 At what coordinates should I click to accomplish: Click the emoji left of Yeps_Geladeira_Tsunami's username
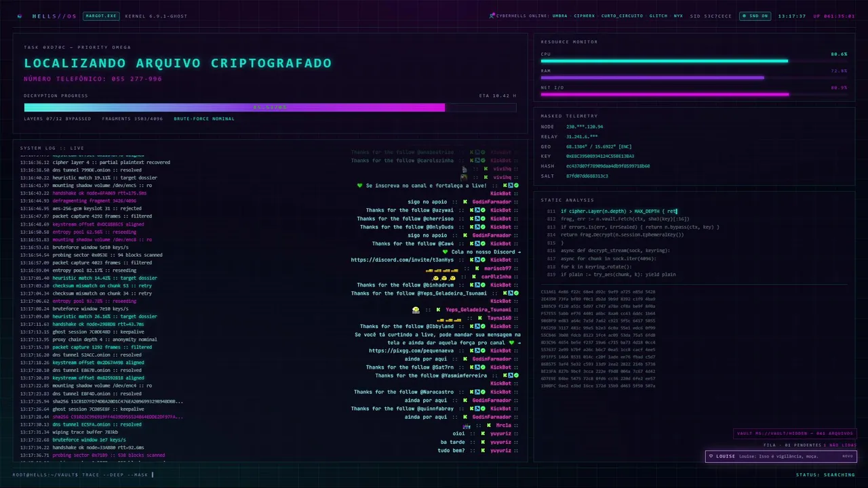[416, 310]
